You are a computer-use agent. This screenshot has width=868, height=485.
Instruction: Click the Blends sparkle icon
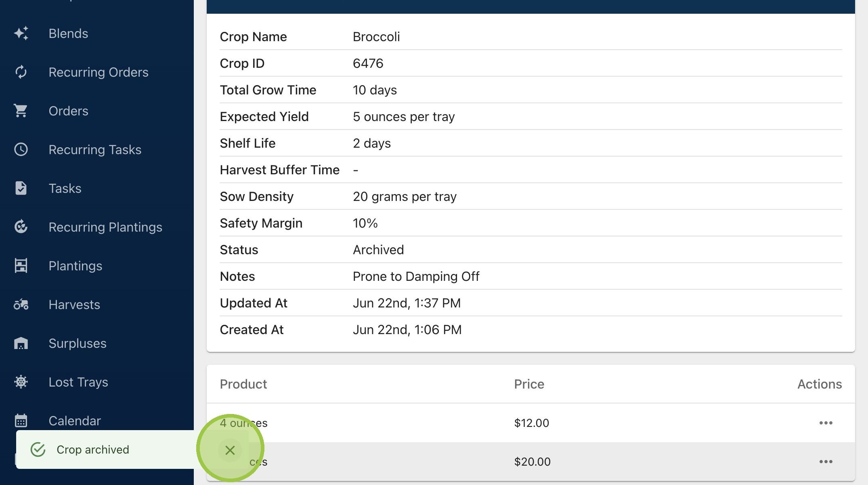(21, 33)
